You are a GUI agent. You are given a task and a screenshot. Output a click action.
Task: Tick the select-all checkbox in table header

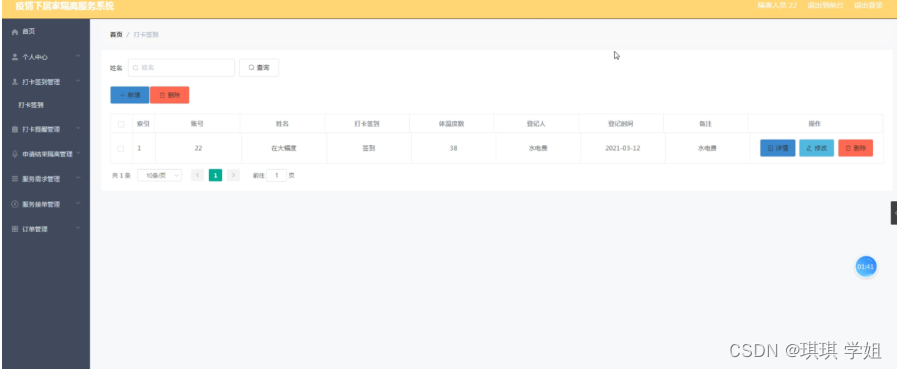point(121,124)
